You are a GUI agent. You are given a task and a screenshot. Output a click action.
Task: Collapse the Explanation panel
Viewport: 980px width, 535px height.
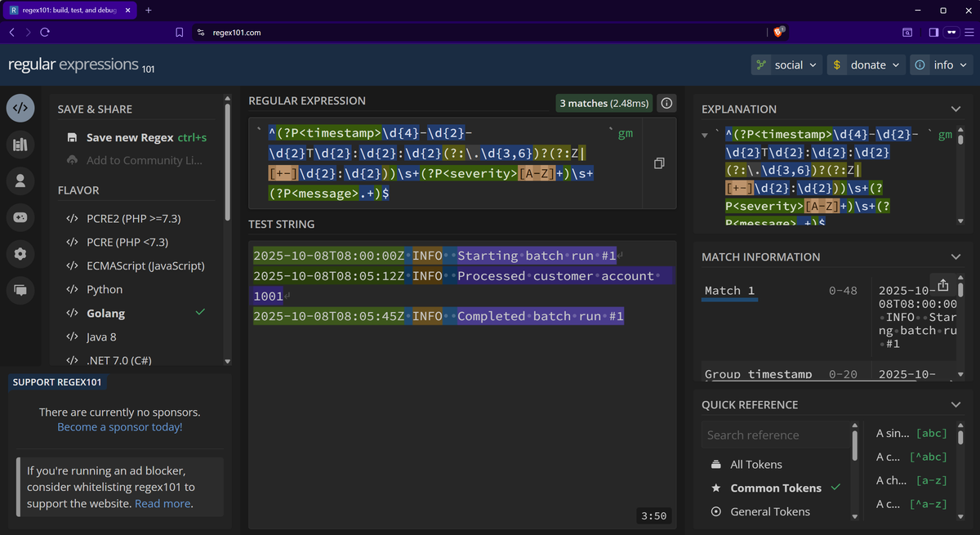coord(956,109)
